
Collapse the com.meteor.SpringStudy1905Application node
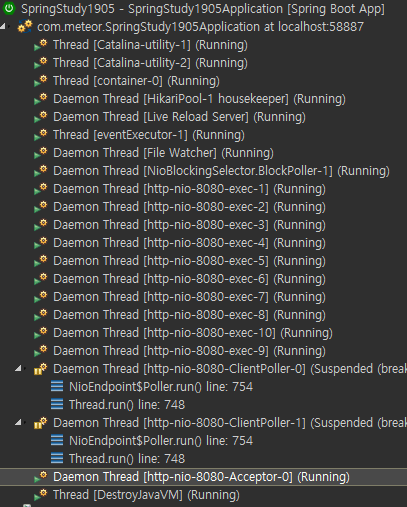(x=3, y=26)
